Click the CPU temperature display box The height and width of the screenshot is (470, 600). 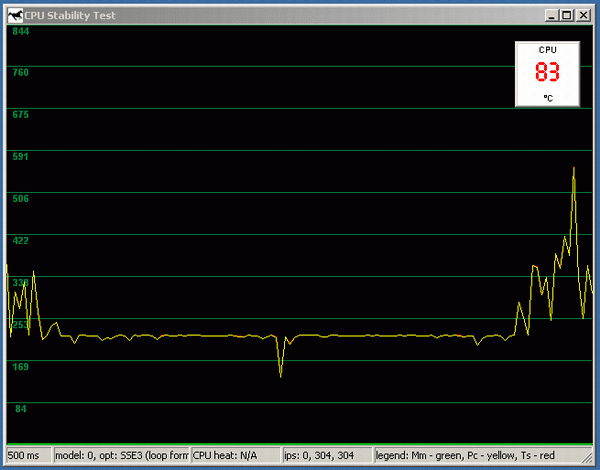click(547, 74)
